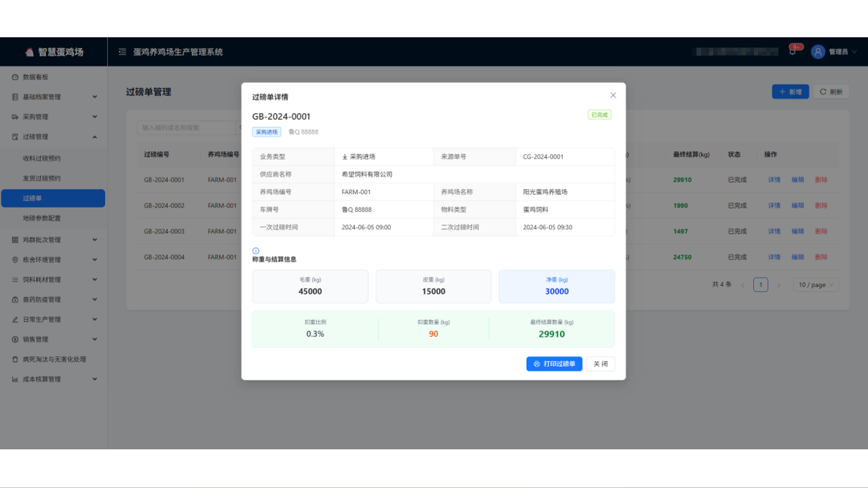Expand the 销售管理 chevron

(x=95, y=340)
